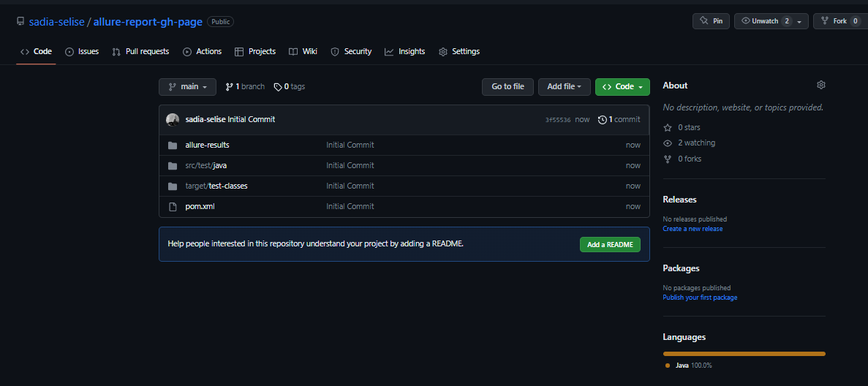868x386 pixels.
Task: Open the Security tab
Action: point(351,51)
